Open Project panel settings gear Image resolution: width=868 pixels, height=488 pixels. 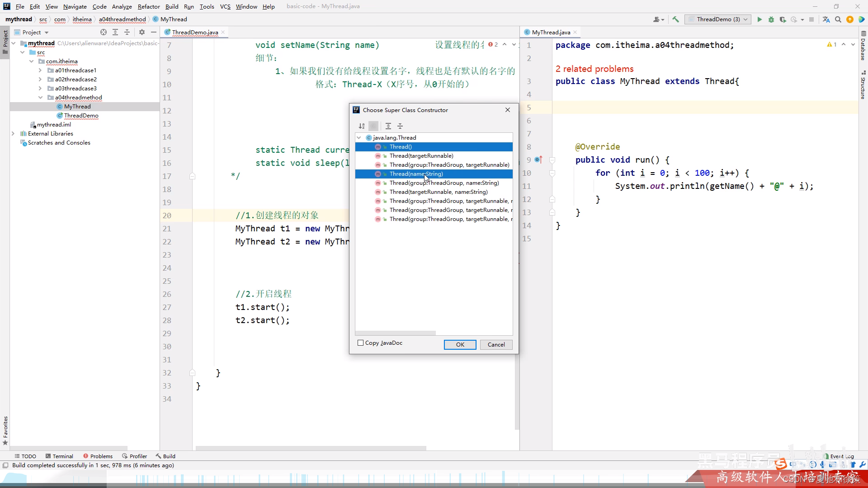pos(142,32)
